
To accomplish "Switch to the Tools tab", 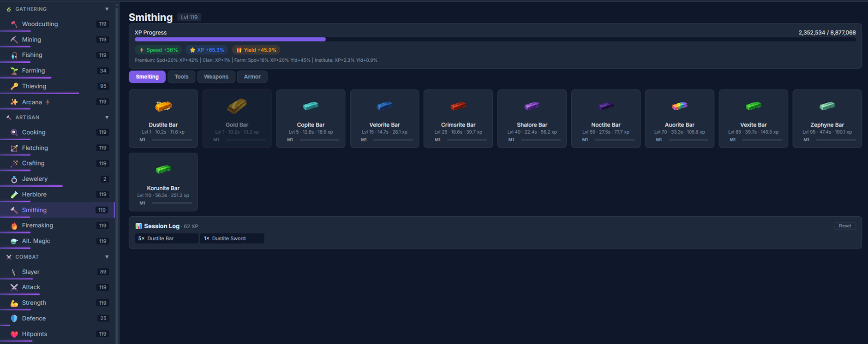I will (x=181, y=77).
